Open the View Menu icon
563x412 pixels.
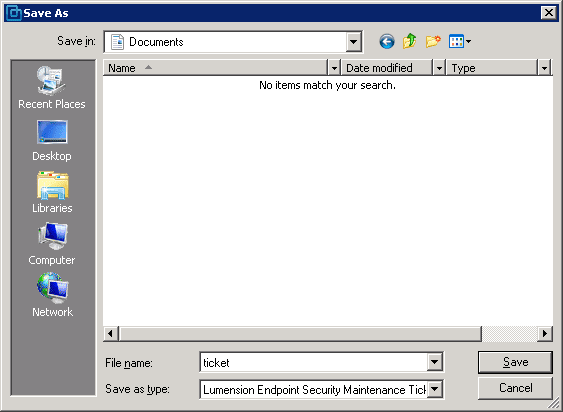pyautogui.click(x=460, y=42)
